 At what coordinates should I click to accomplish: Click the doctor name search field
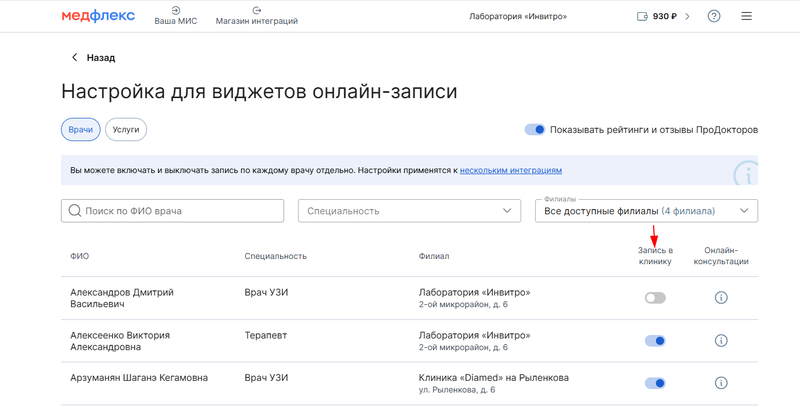click(172, 211)
